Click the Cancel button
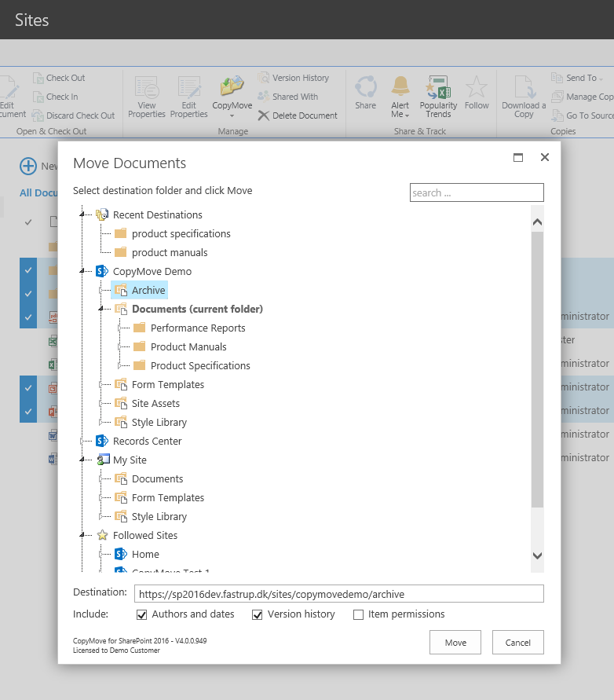Image resolution: width=614 pixels, height=700 pixels. coord(517,643)
